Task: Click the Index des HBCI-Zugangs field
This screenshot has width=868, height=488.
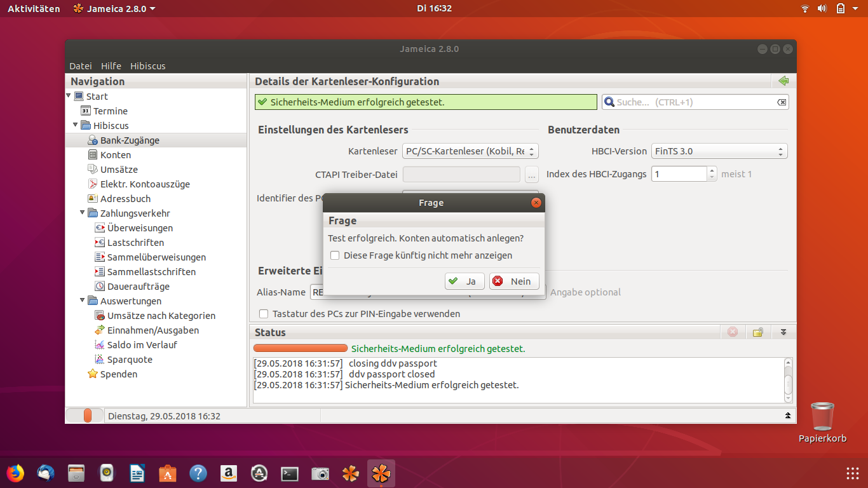Action: pyautogui.click(x=679, y=173)
